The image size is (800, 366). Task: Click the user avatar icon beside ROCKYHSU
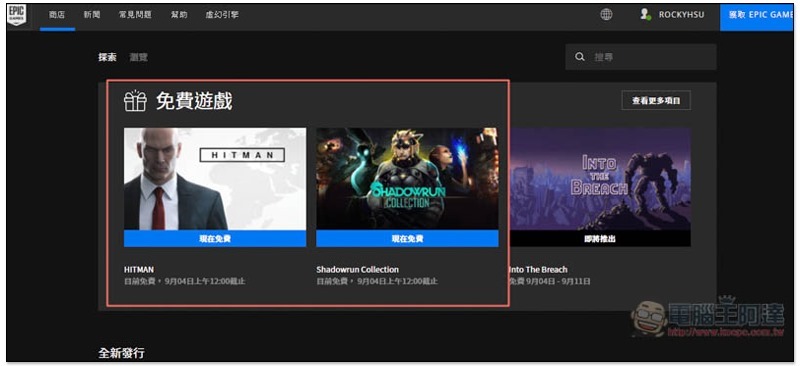pos(645,15)
